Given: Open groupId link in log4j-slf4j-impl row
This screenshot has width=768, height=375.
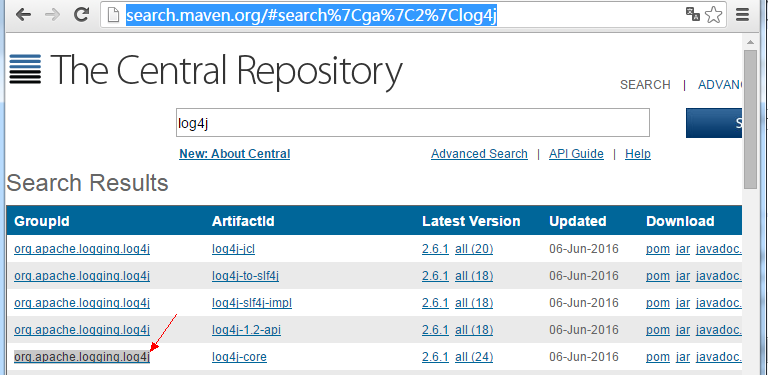Looking at the screenshot, I should pyautogui.click(x=82, y=303).
